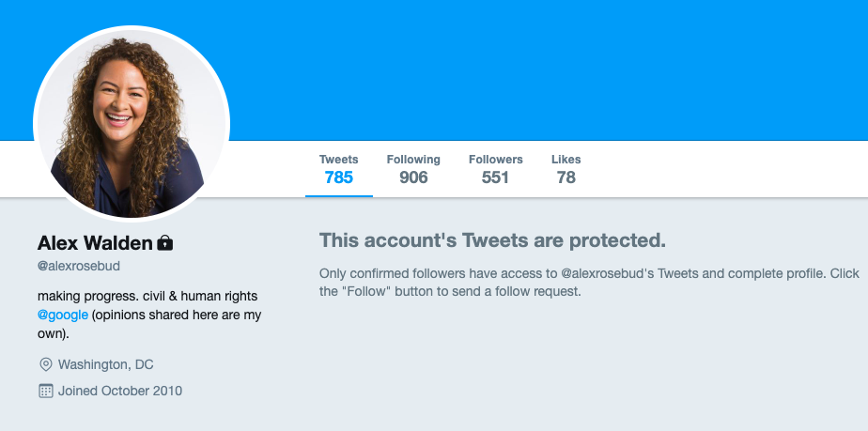Click the bio line "making progress. civil & human rights"

click(147, 296)
